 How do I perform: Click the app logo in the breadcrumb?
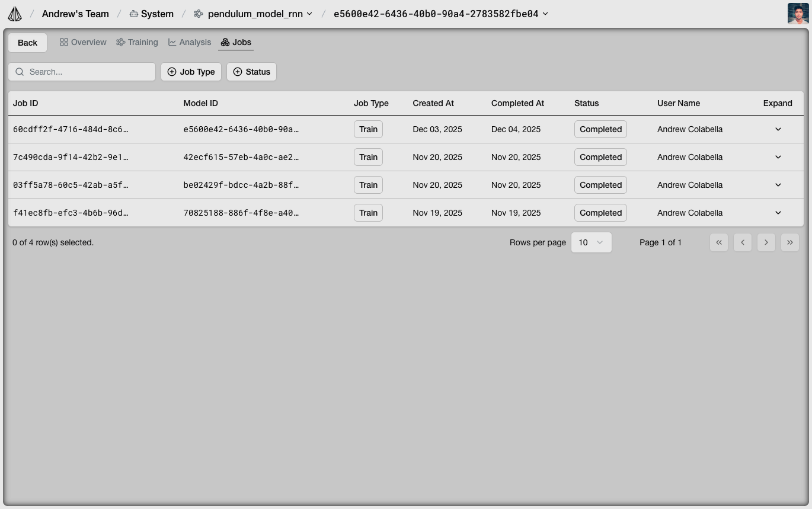pyautogui.click(x=14, y=13)
